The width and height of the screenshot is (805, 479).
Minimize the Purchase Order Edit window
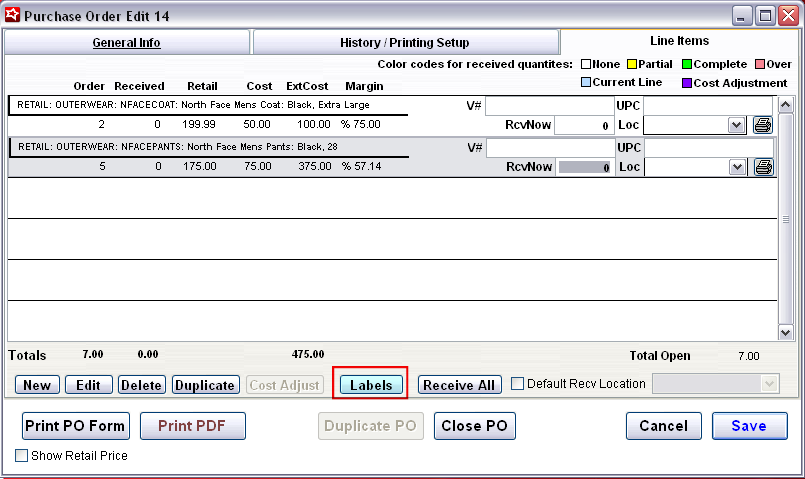click(741, 16)
